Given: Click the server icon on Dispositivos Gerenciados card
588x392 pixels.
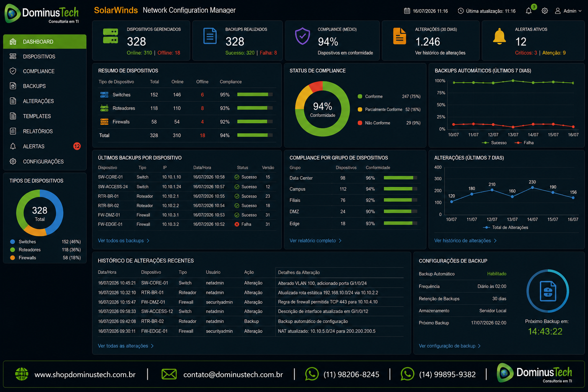Looking at the screenshot, I should point(111,36).
